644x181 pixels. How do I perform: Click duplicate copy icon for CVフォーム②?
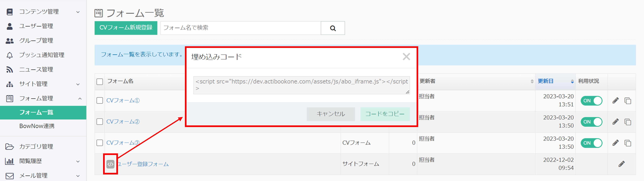[x=627, y=122]
